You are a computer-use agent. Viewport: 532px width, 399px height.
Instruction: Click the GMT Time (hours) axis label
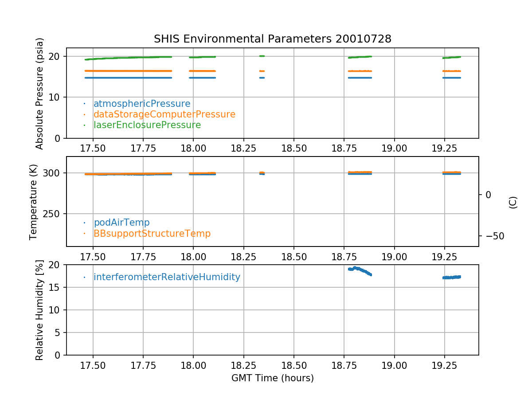pos(272,378)
